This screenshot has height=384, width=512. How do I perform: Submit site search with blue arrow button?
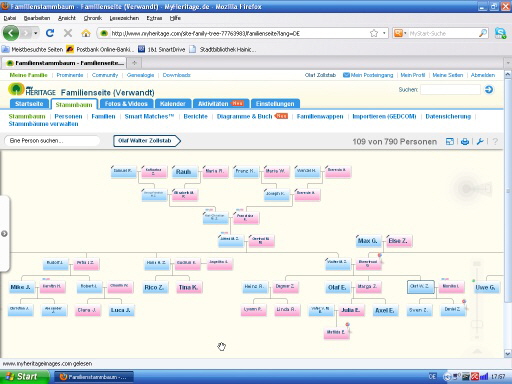click(489, 89)
